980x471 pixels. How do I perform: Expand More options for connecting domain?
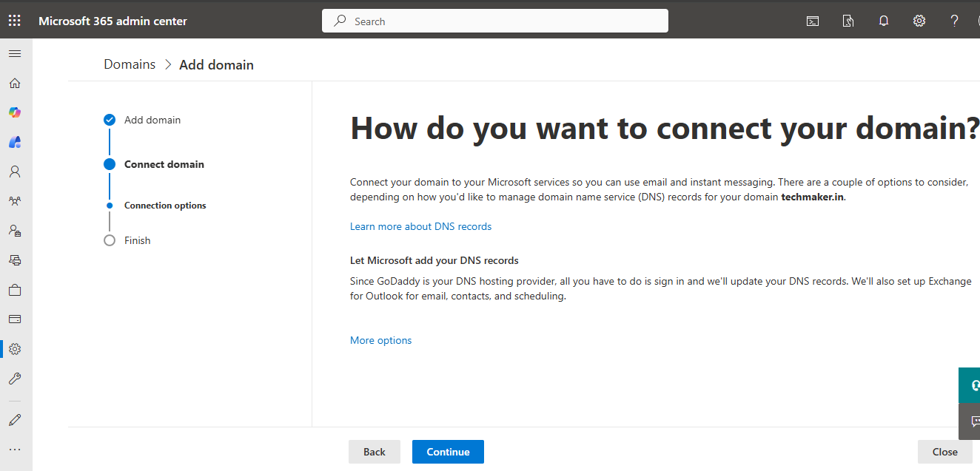[380, 340]
